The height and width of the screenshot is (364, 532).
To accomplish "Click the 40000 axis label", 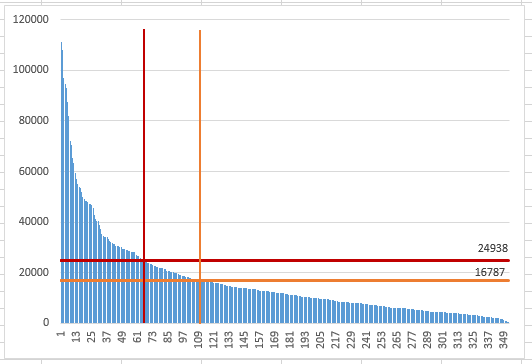I will click(x=34, y=222).
